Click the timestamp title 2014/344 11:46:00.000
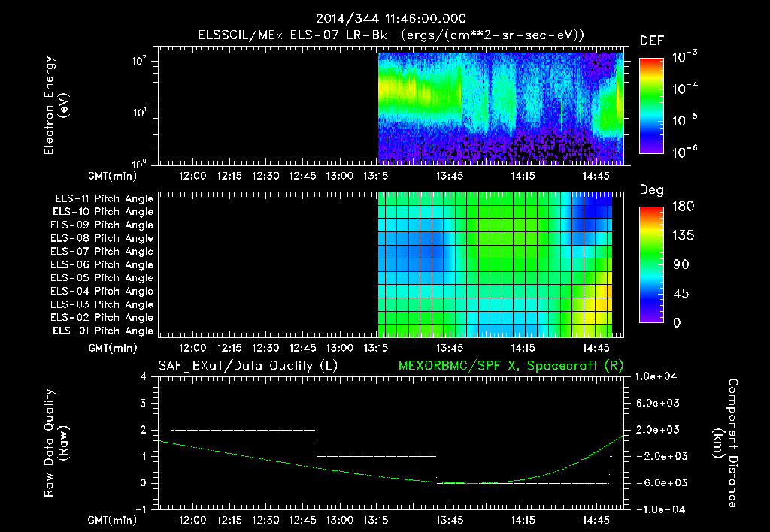770x532 pixels. click(390, 19)
